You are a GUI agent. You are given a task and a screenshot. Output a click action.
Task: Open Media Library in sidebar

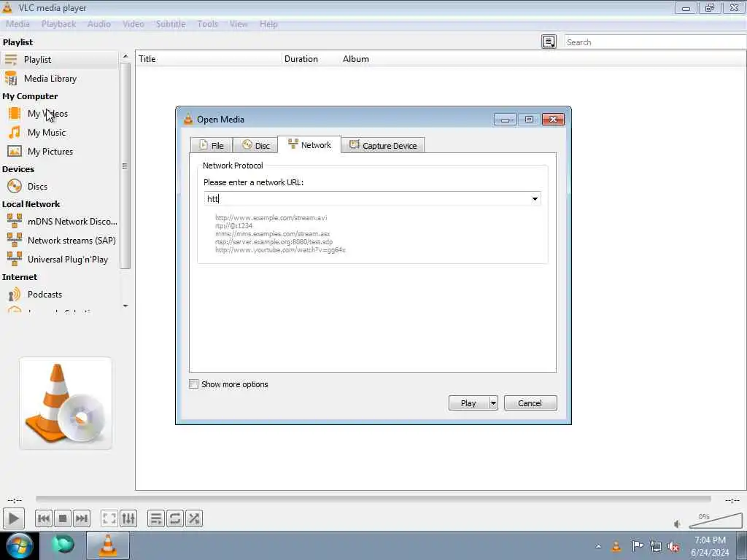(x=59, y=79)
